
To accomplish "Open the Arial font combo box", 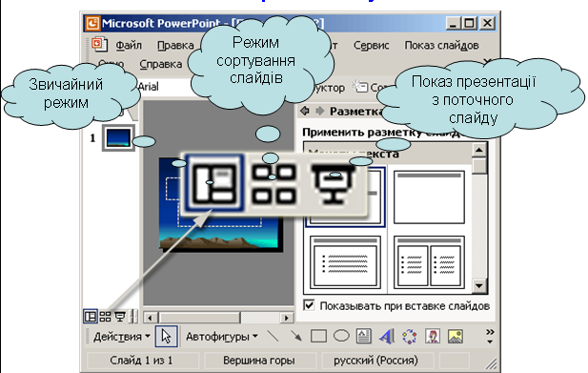I will point(165,87).
